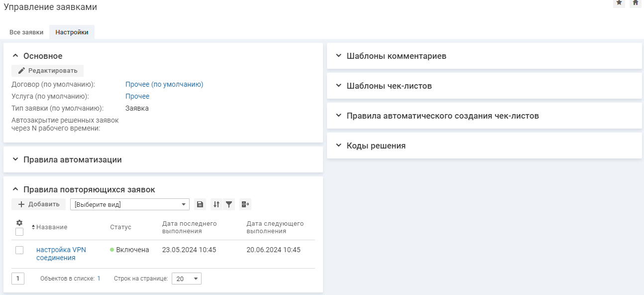Select the Настройки tab
Image resolution: width=644 pixels, height=295 pixels.
click(72, 32)
